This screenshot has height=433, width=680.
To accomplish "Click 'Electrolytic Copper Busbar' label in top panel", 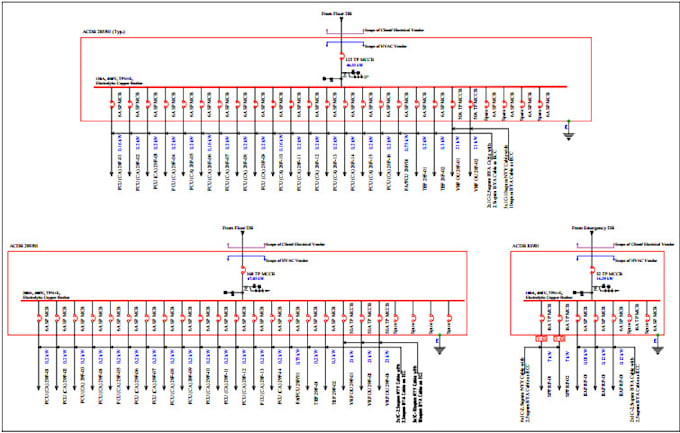I will pos(119,83).
